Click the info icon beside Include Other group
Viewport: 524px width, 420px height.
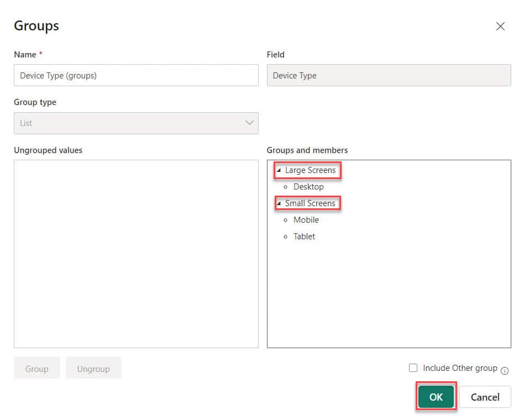point(505,371)
